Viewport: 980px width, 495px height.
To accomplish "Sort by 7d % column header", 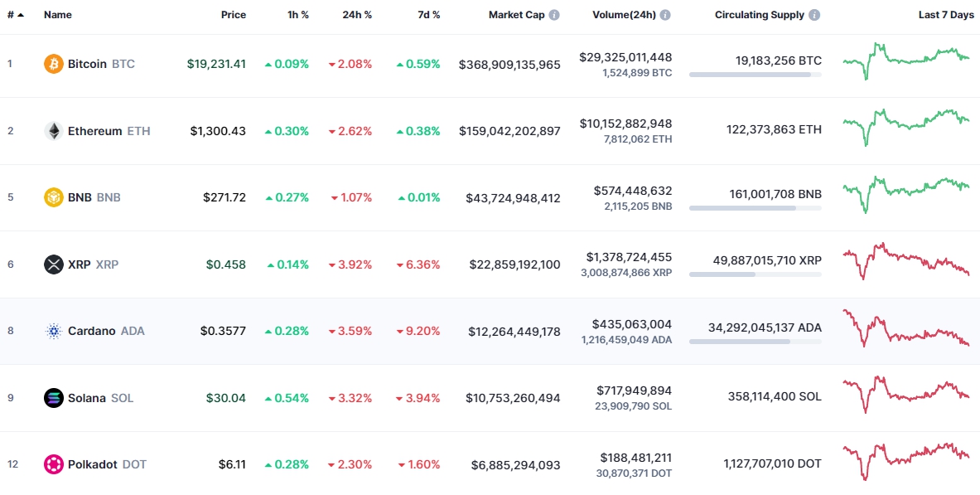I will point(429,15).
